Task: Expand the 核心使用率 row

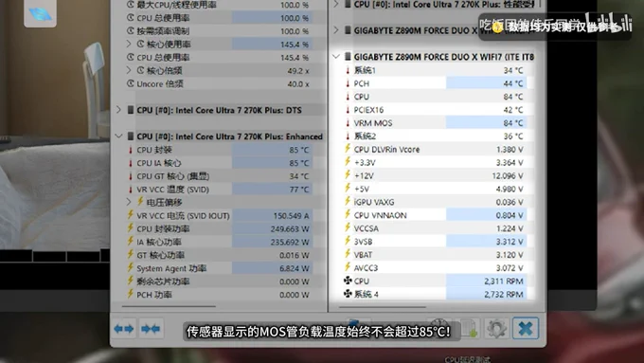Action: pos(129,44)
